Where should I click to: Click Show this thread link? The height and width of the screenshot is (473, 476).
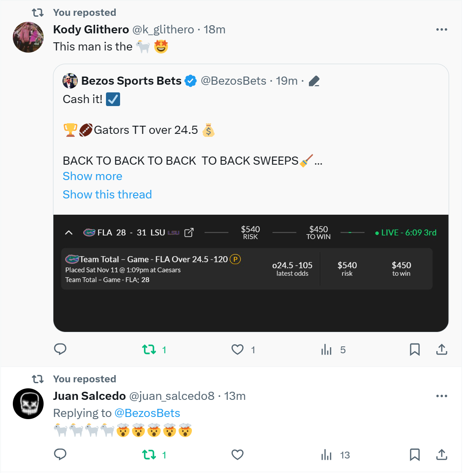click(x=107, y=195)
